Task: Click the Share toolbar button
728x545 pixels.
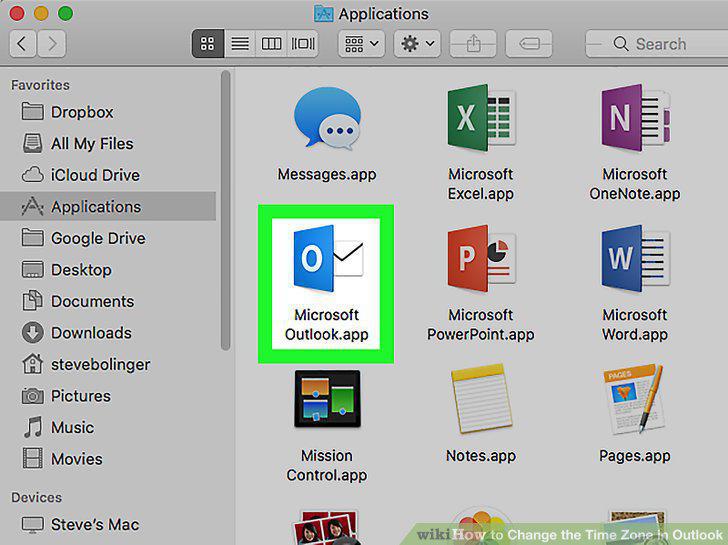Action: (x=473, y=44)
